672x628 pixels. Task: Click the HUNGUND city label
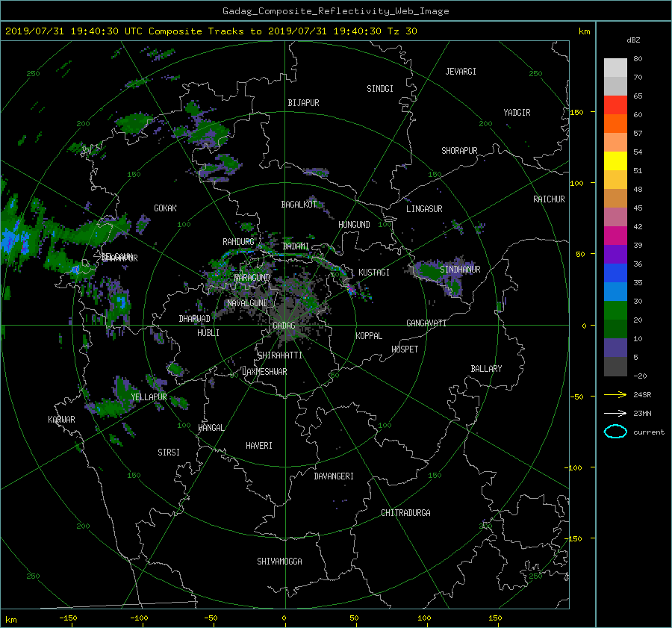click(x=354, y=225)
